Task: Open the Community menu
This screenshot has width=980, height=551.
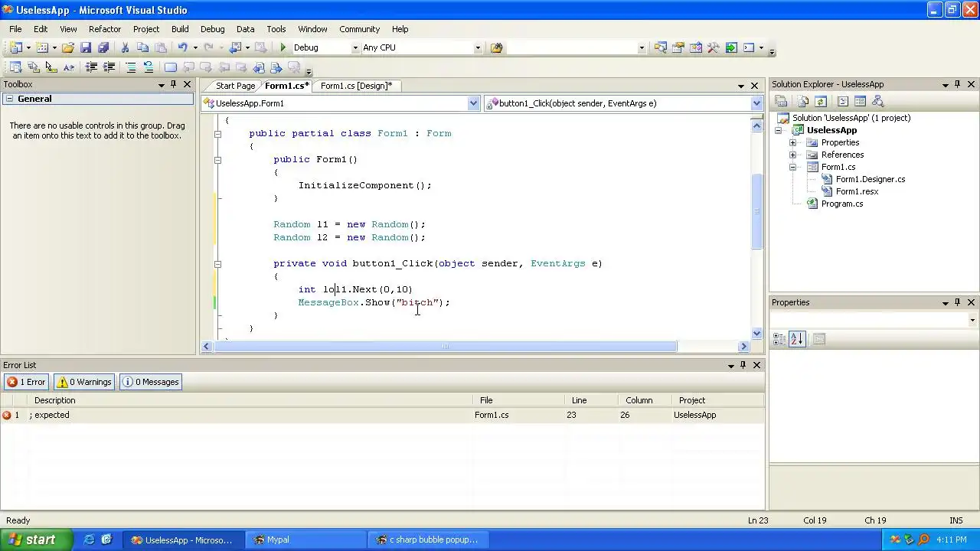Action: click(x=359, y=29)
